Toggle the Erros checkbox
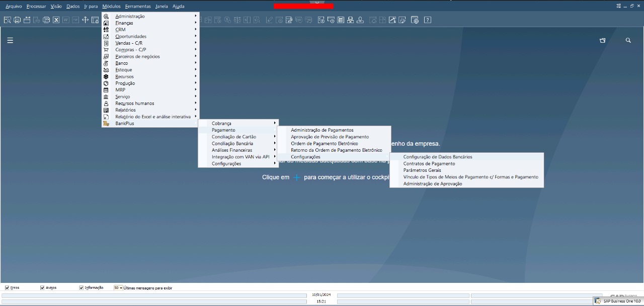644x306 pixels. [7, 287]
